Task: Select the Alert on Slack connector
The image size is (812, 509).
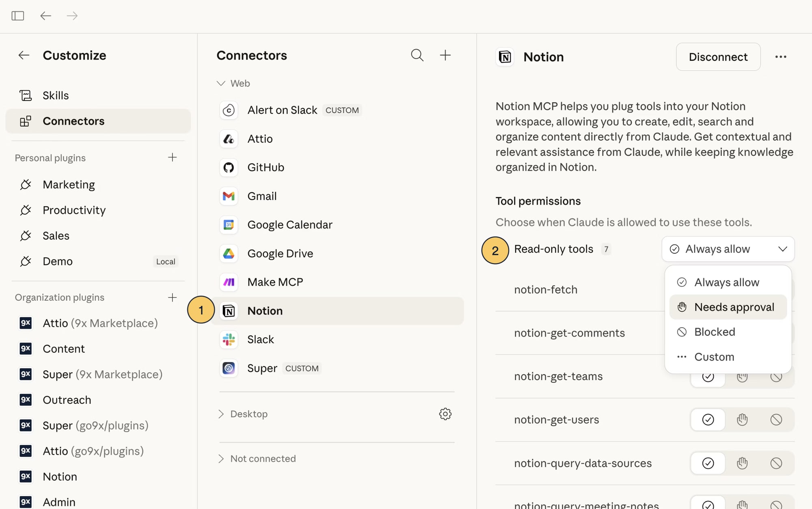Action: click(337, 110)
